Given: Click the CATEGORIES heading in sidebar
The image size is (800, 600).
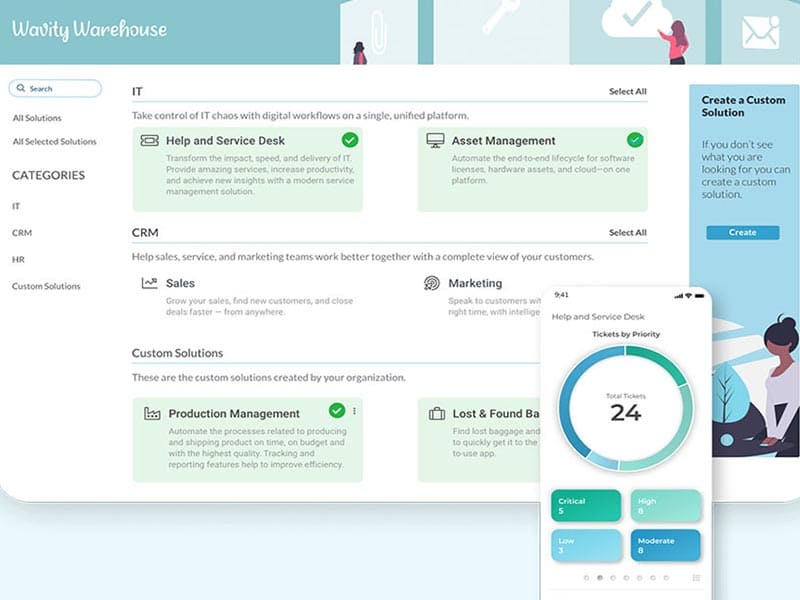Looking at the screenshot, I should pos(48,175).
